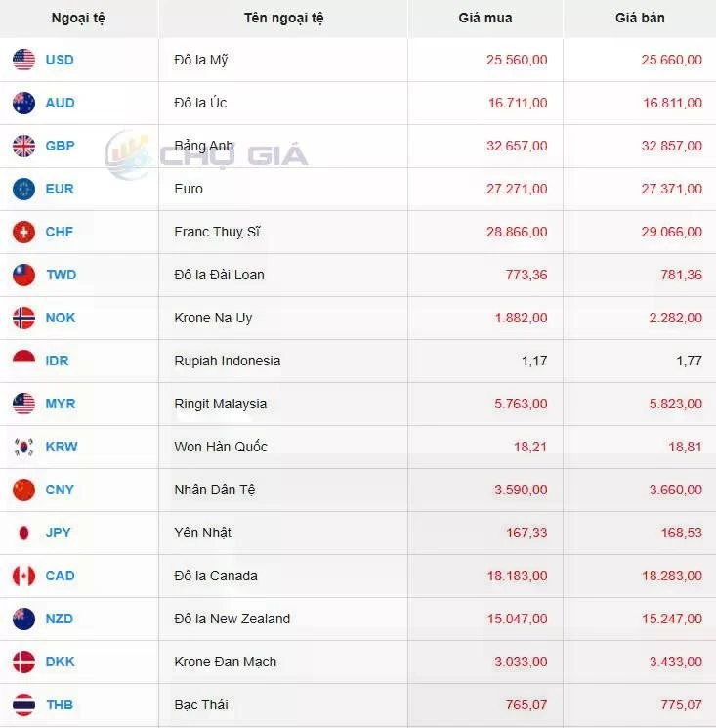The height and width of the screenshot is (728, 716).
Task: Click the "Tên ngoại tệ" column header
Action: tap(283, 18)
